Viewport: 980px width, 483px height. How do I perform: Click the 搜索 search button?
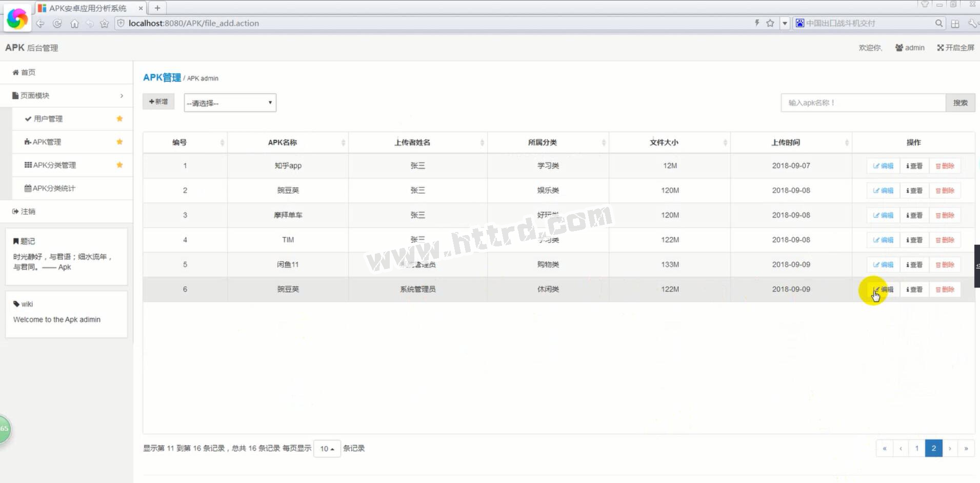pyautogui.click(x=960, y=103)
